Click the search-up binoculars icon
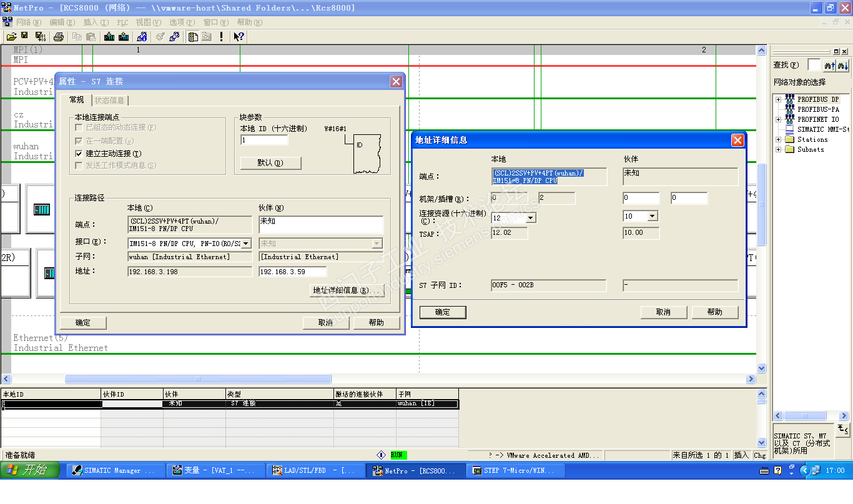853x504 pixels. pyautogui.click(x=829, y=65)
